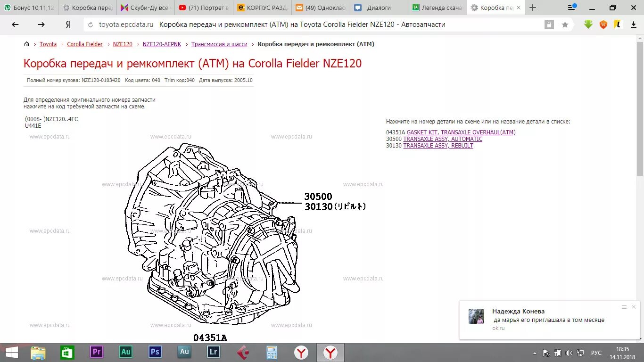Open network status icon in system tray

coord(581,353)
